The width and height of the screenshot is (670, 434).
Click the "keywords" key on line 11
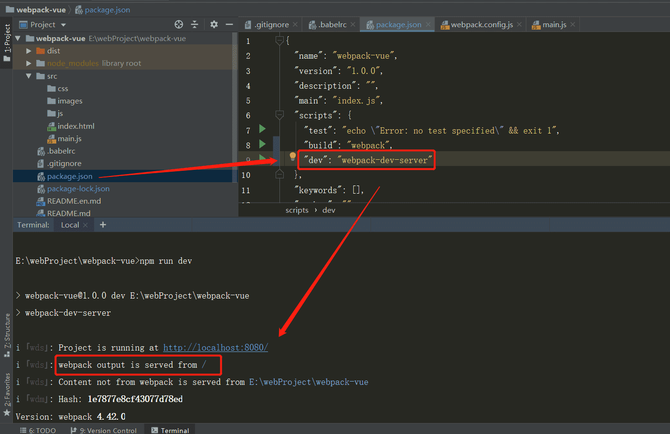click(x=316, y=190)
